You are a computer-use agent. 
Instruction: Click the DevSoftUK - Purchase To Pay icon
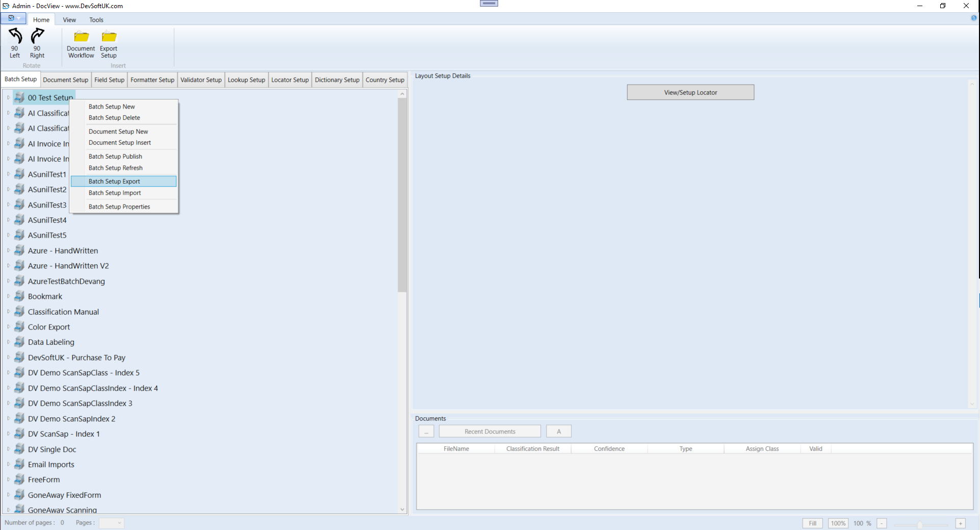19,358
